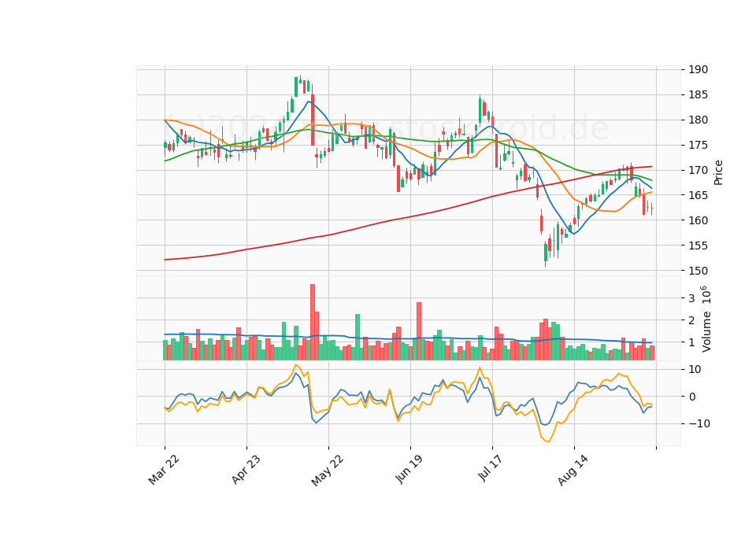This screenshot has height=543, width=756.
Task: Click the volume axis label 1
Action: click(x=691, y=342)
